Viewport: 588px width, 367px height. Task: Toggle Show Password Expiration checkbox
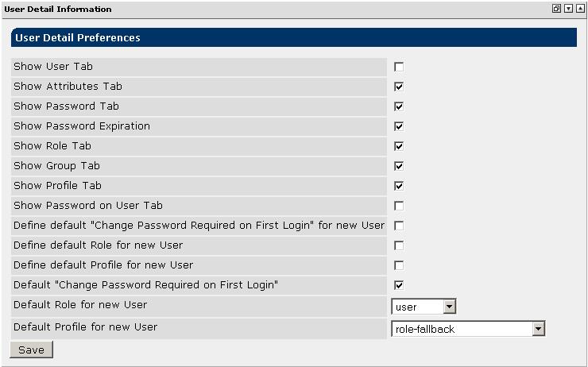(x=399, y=126)
